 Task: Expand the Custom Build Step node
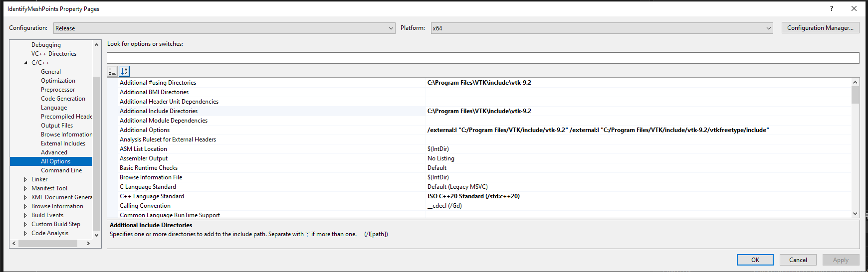[x=25, y=224]
